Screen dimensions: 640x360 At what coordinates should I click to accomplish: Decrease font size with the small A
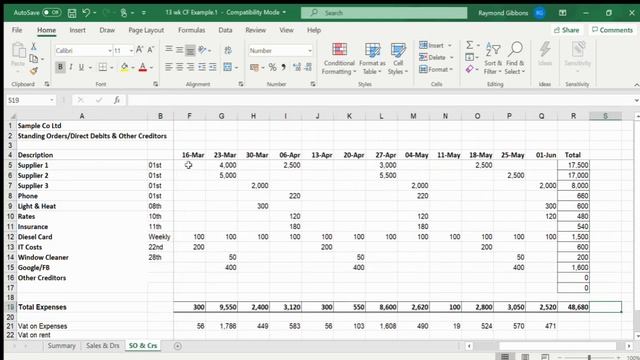150,50
